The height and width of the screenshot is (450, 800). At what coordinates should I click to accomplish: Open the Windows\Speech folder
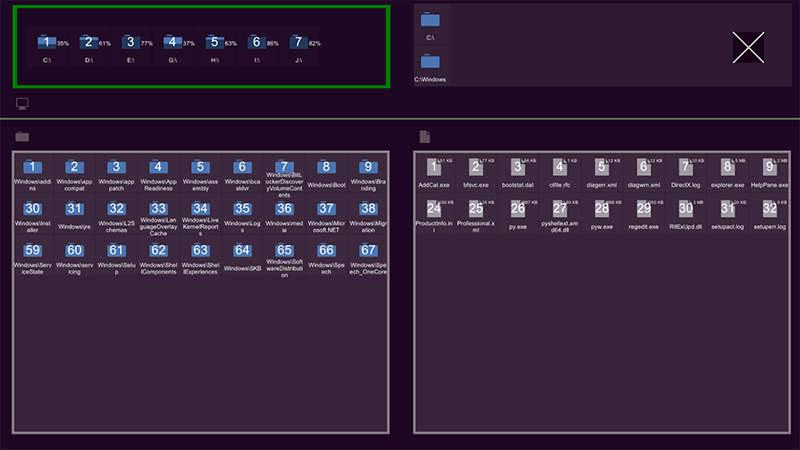[326, 251]
